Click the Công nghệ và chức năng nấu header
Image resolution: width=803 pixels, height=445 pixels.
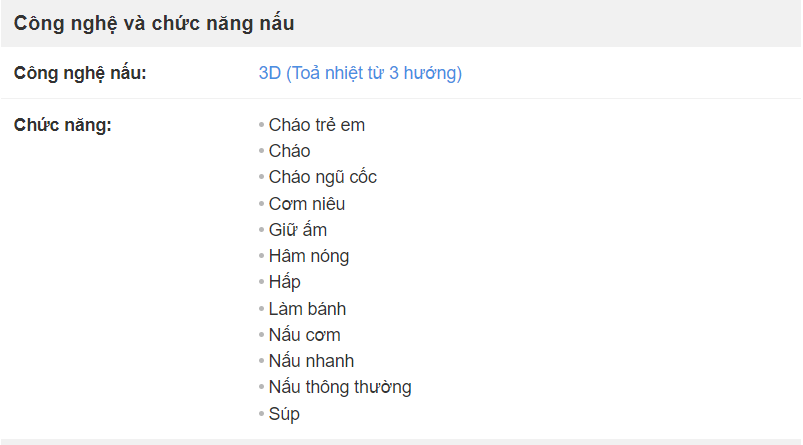click(154, 24)
